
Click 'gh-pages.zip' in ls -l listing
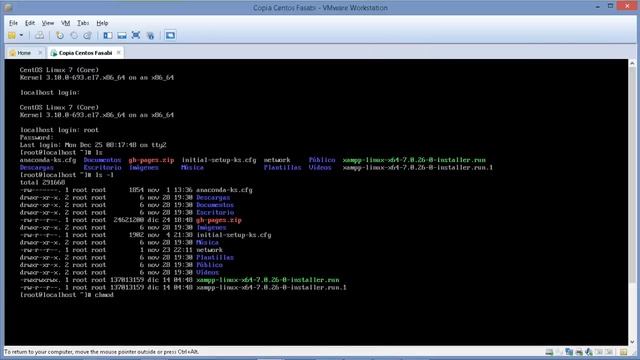pos(219,220)
